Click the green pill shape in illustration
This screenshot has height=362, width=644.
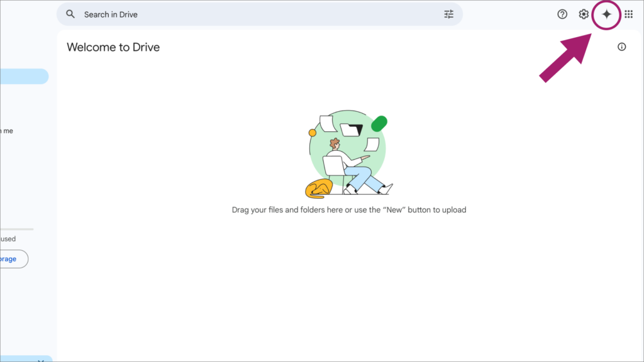click(379, 124)
